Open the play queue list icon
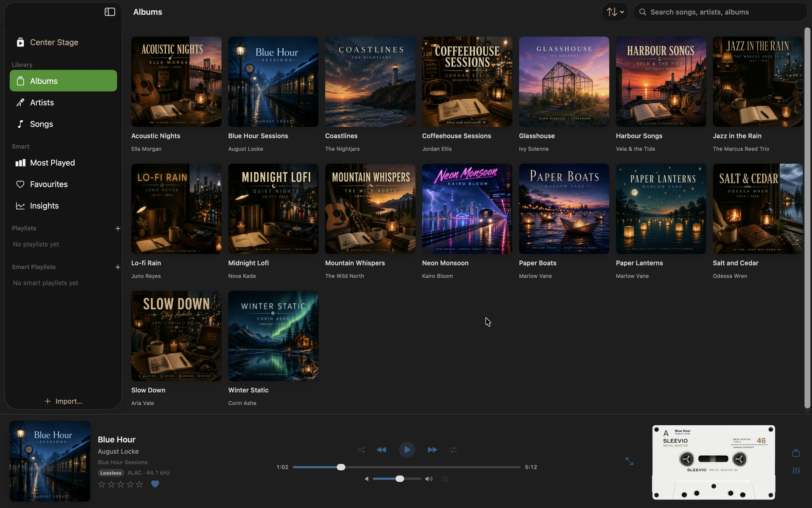812x508 pixels. (445, 479)
